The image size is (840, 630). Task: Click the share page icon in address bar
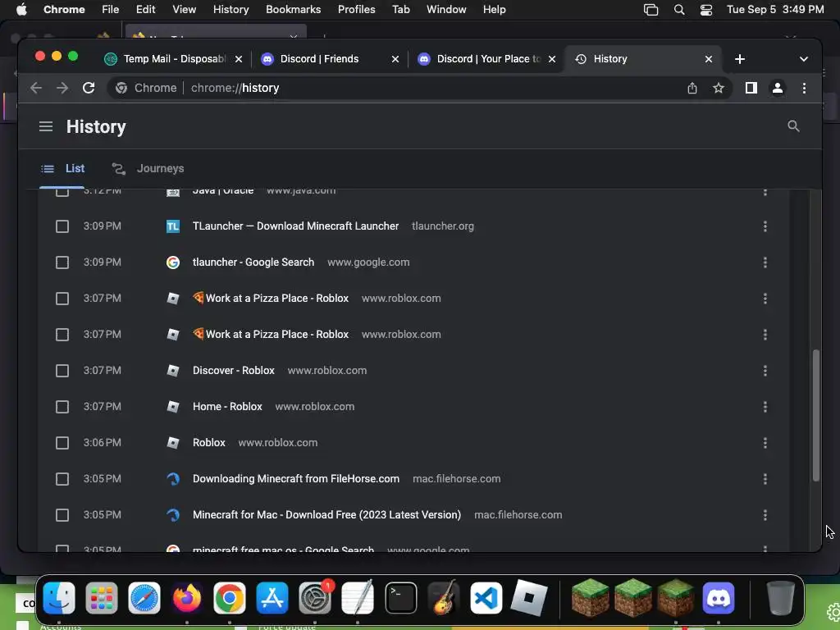(x=692, y=88)
